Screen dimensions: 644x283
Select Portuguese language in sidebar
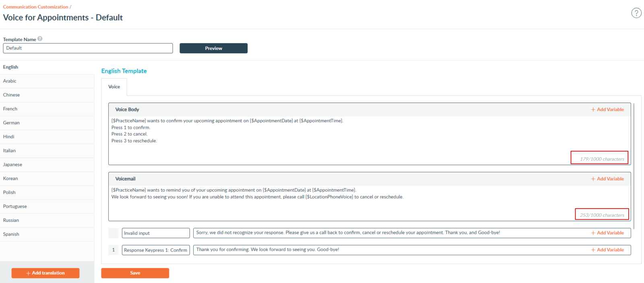tap(47, 207)
